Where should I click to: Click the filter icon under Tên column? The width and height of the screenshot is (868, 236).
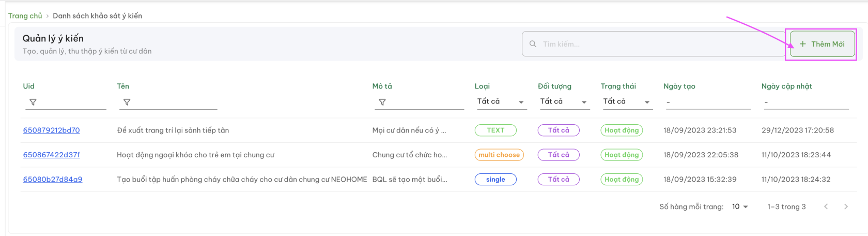click(127, 102)
